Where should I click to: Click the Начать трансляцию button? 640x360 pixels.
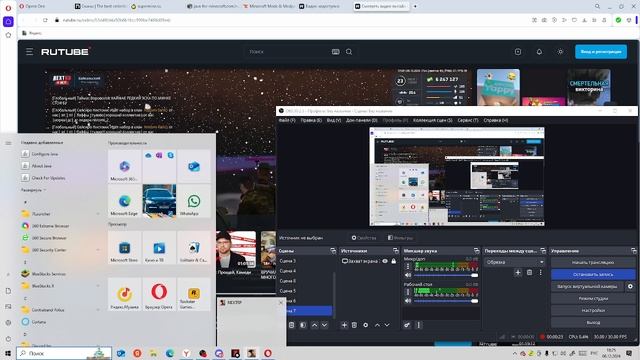pyautogui.click(x=593, y=262)
